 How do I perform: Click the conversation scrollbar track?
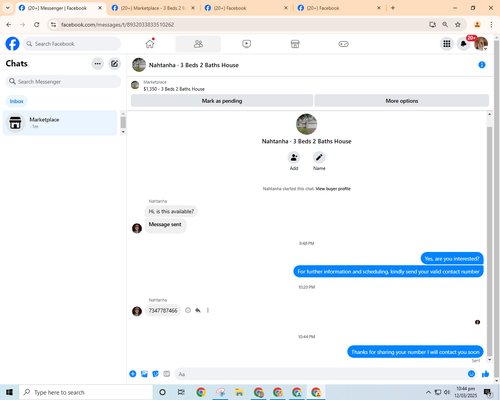click(490, 237)
